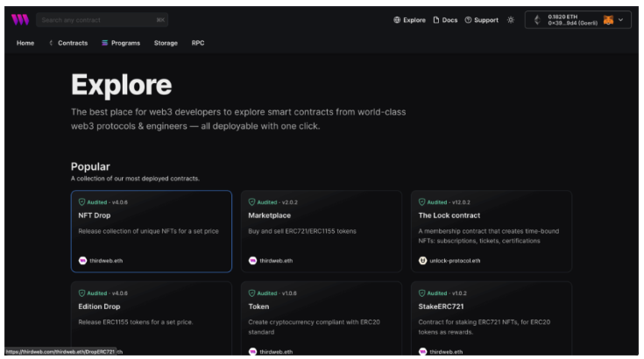The image size is (644, 359).
Task: Open the Token contract card
Action: pyautogui.click(x=322, y=319)
